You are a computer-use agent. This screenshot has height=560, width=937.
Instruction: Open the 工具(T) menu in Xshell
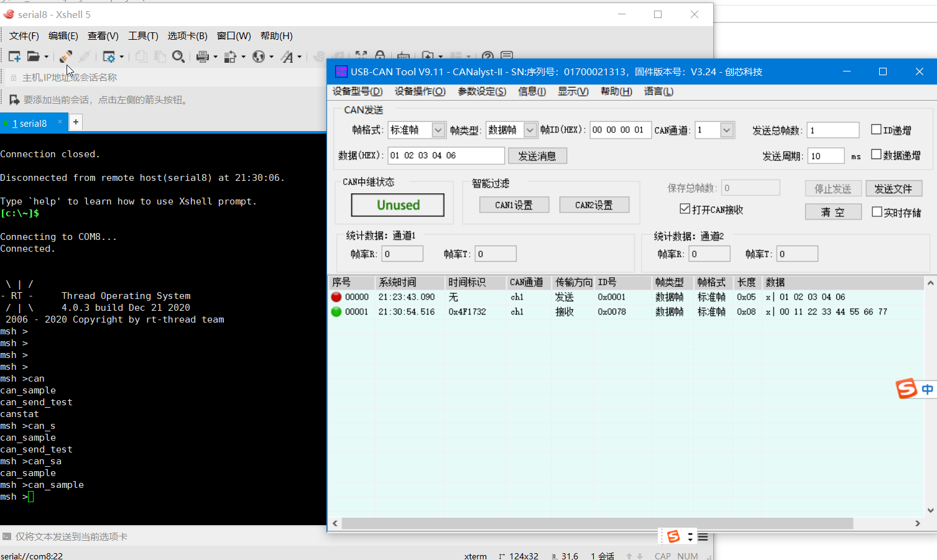[x=143, y=36]
